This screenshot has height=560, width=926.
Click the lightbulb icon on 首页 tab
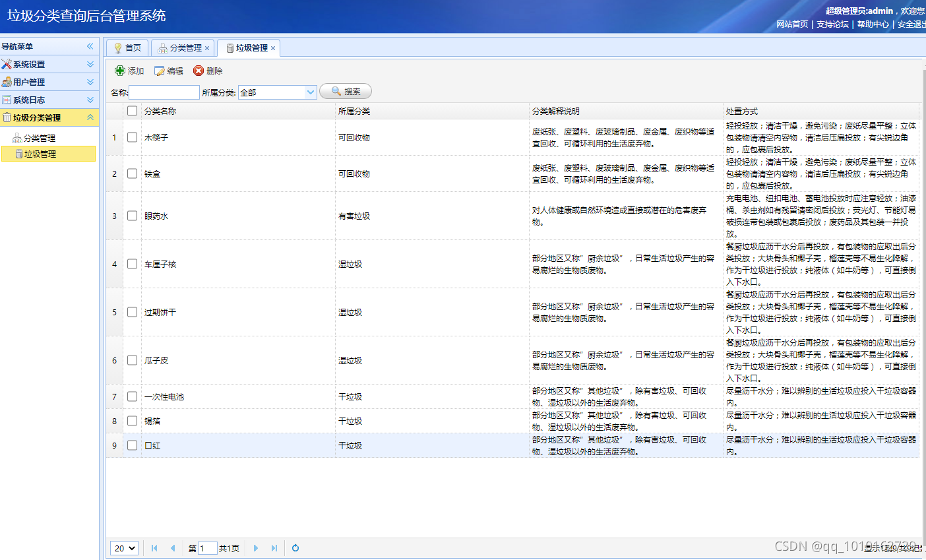pos(118,47)
